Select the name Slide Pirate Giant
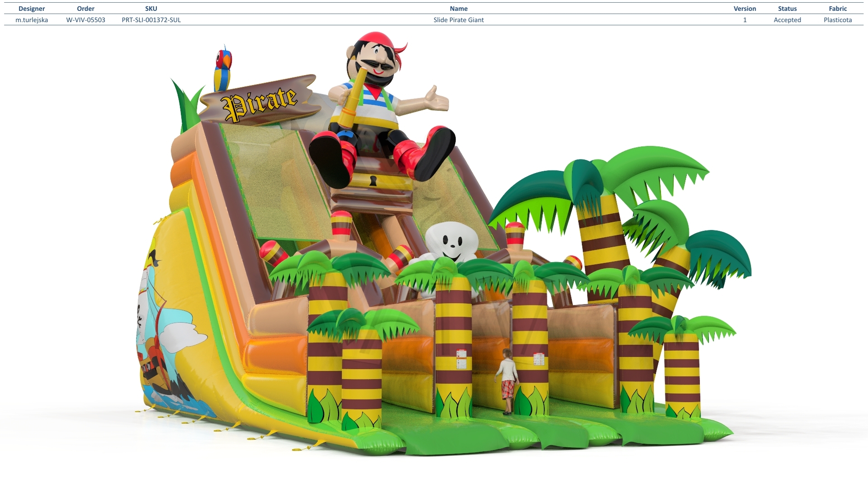The image size is (868, 488). click(458, 20)
